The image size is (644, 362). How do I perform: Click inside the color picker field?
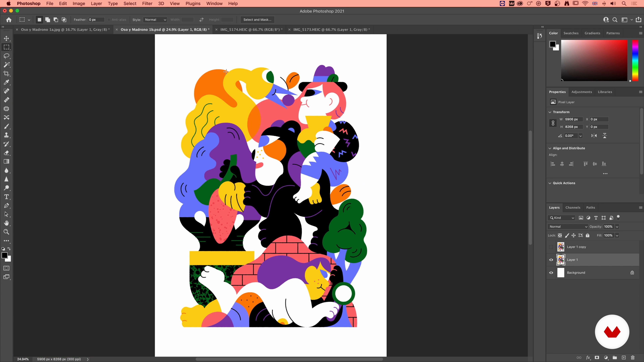click(594, 61)
